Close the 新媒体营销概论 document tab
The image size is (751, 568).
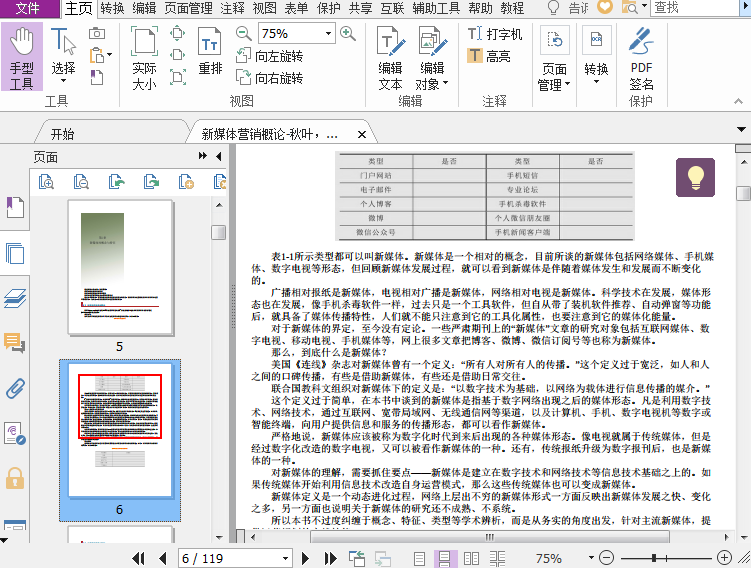point(362,135)
